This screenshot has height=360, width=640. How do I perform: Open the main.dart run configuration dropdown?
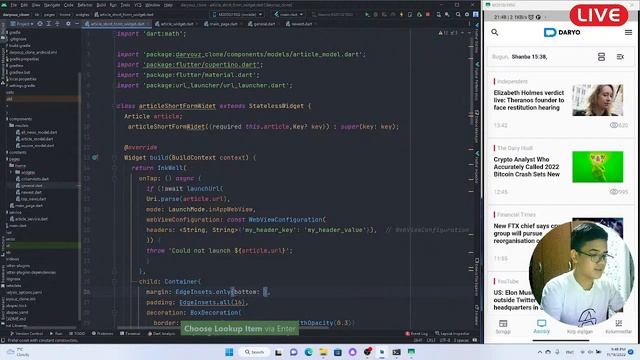point(289,14)
